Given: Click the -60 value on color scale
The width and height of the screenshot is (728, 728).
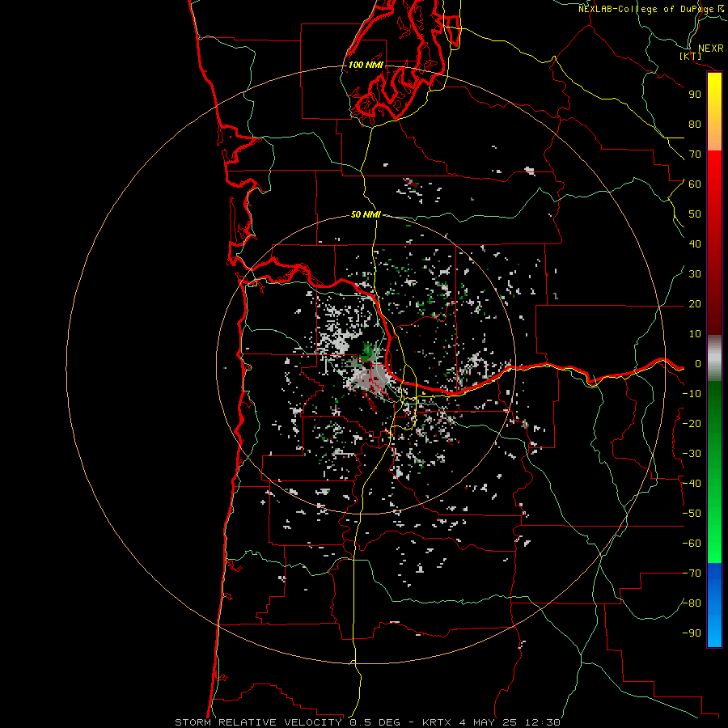Looking at the screenshot, I should pos(692,544).
